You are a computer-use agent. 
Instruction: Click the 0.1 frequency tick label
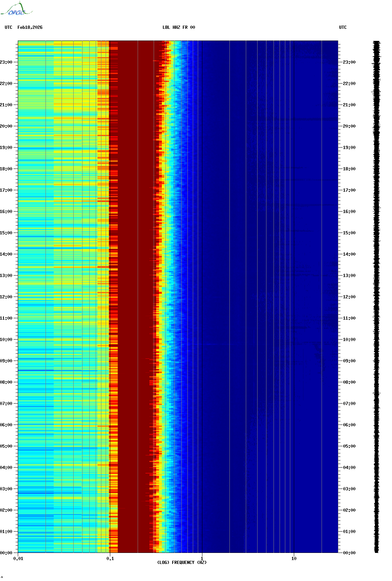pos(110,558)
